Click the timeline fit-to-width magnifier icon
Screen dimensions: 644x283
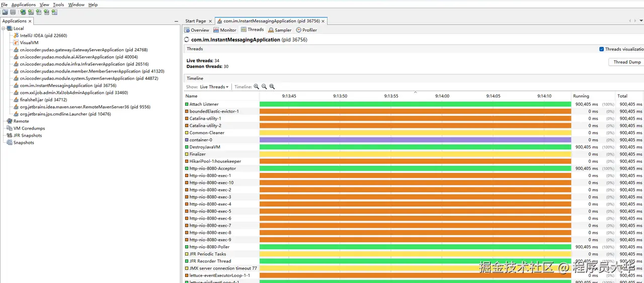pyautogui.click(x=272, y=87)
